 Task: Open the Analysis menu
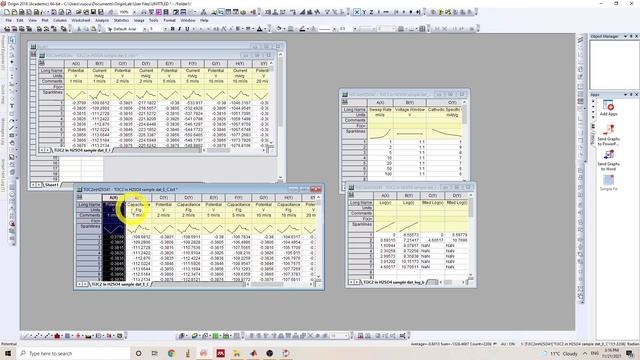click(x=102, y=20)
